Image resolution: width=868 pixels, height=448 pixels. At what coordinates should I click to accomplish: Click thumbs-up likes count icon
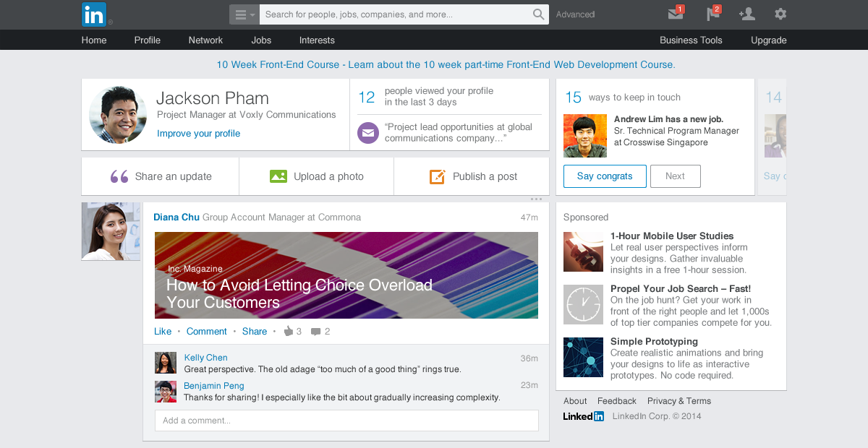pos(289,332)
